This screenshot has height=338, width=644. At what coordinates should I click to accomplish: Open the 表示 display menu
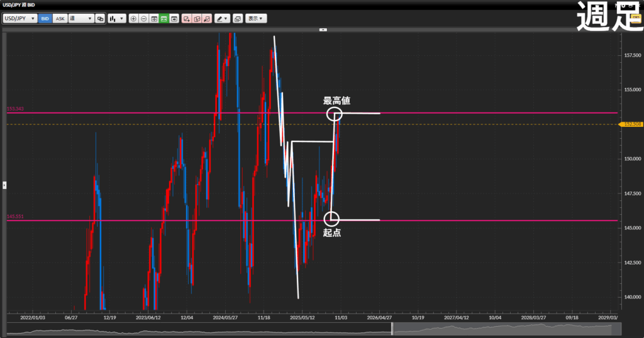(255, 19)
